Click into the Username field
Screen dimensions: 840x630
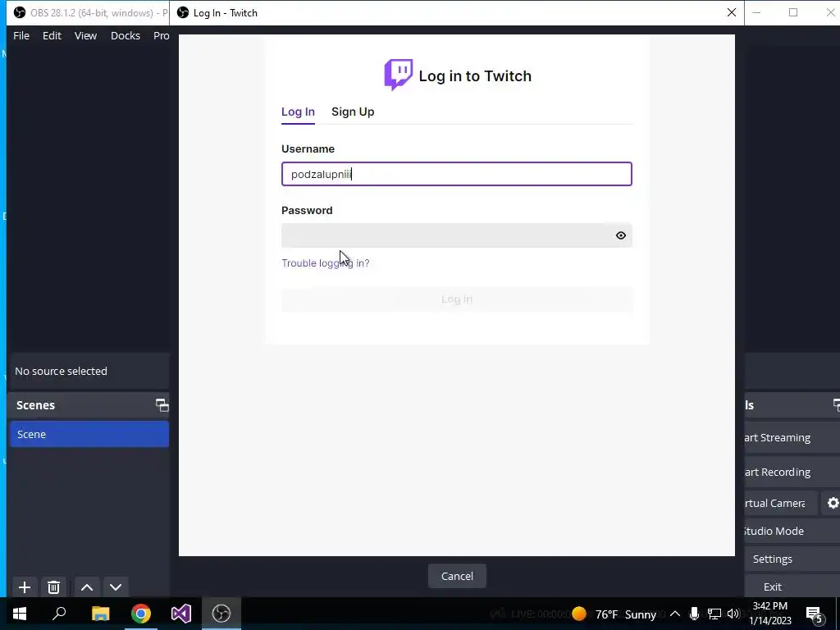click(x=456, y=174)
